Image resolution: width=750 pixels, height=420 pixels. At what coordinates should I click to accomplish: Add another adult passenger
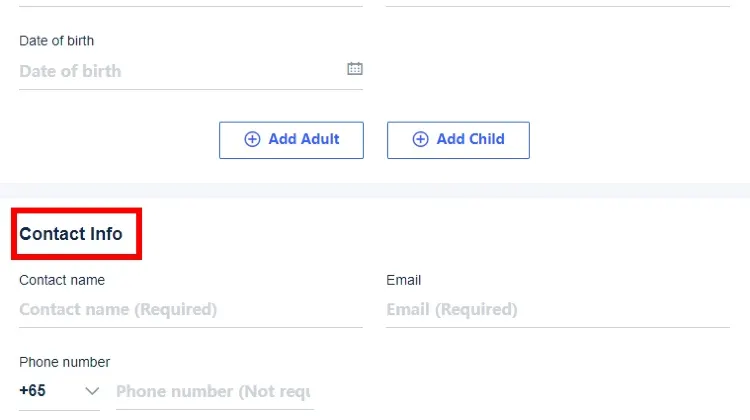291,140
